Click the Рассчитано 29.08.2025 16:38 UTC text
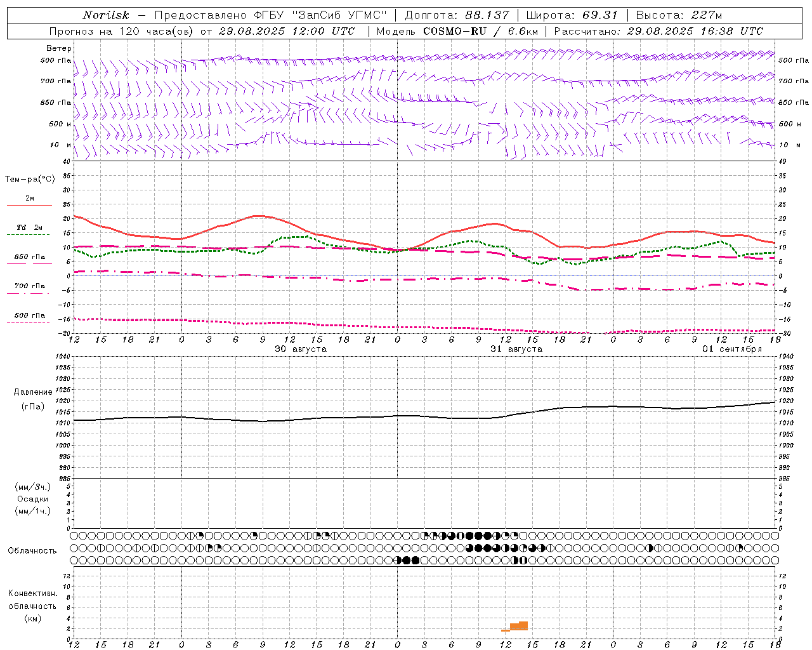 click(658, 31)
